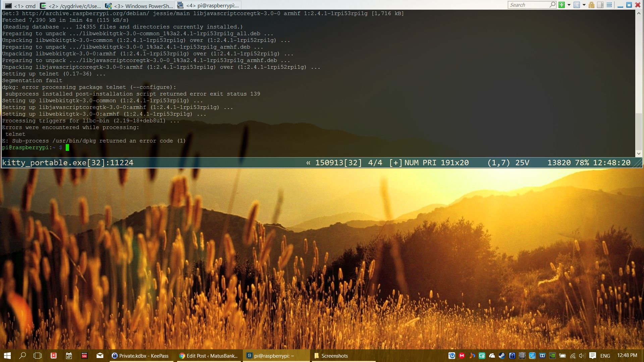Click the Uplay tray icon
The height and width of the screenshot is (362, 644).
(x=452, y=356)
